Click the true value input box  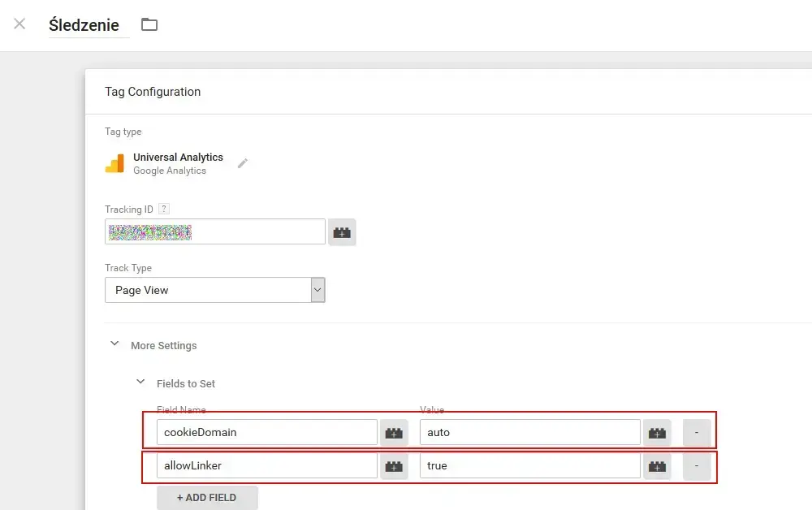(x=528, y=466)
